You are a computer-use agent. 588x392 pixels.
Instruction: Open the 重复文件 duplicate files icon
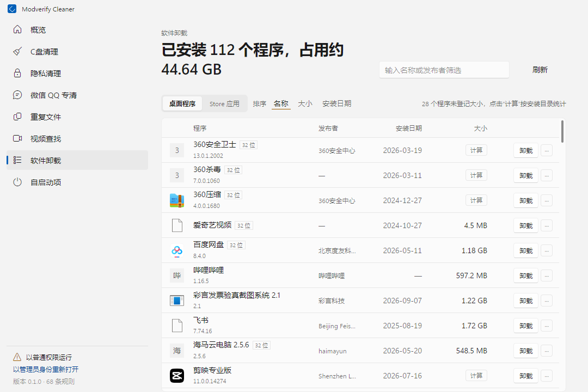tap(17, 117)
